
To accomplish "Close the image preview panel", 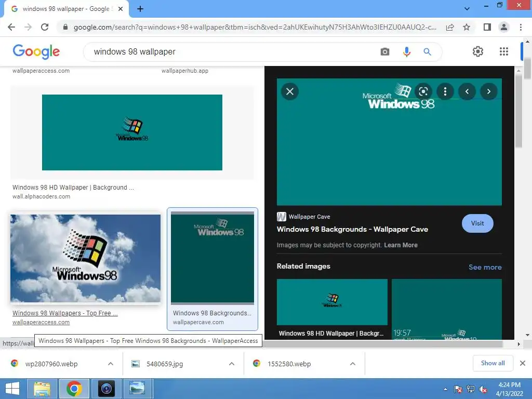I will (x=290, y=91).
